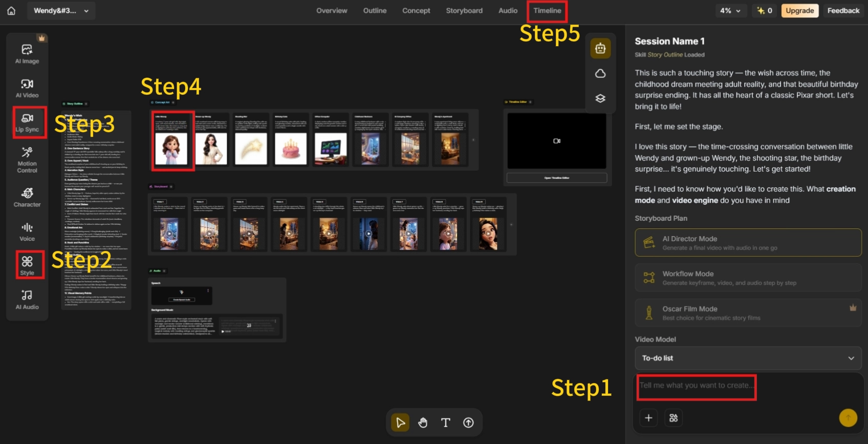Switch to the Audio tab
Viewport: 868px width, 444px height.
tap(508, 11)
